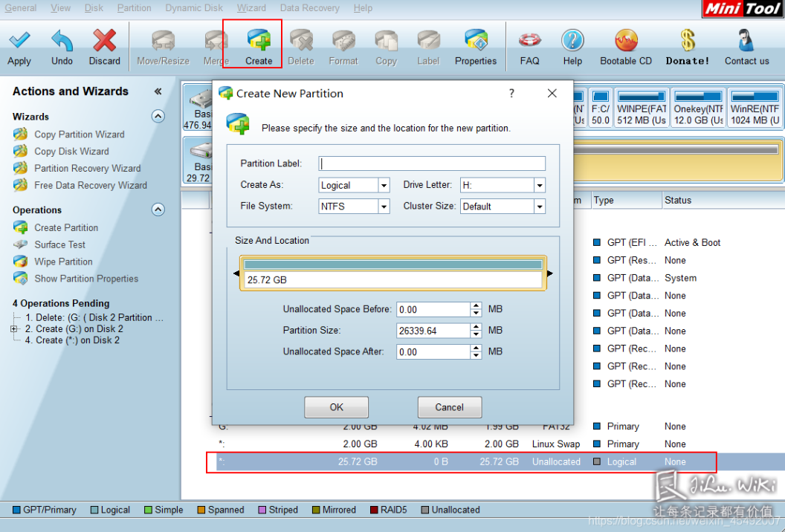
Task: Click the Unallocated Space Before field
Action: 433,309
